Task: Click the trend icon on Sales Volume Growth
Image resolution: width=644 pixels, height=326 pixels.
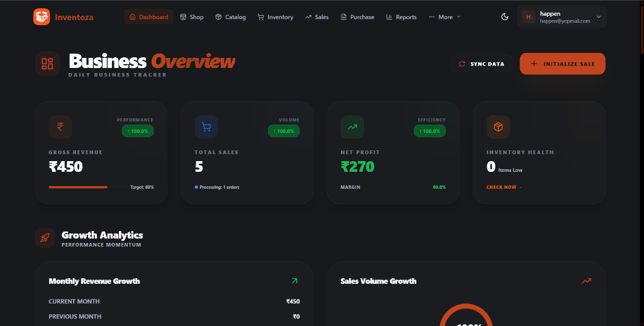Action: click(x=587, y=281)
